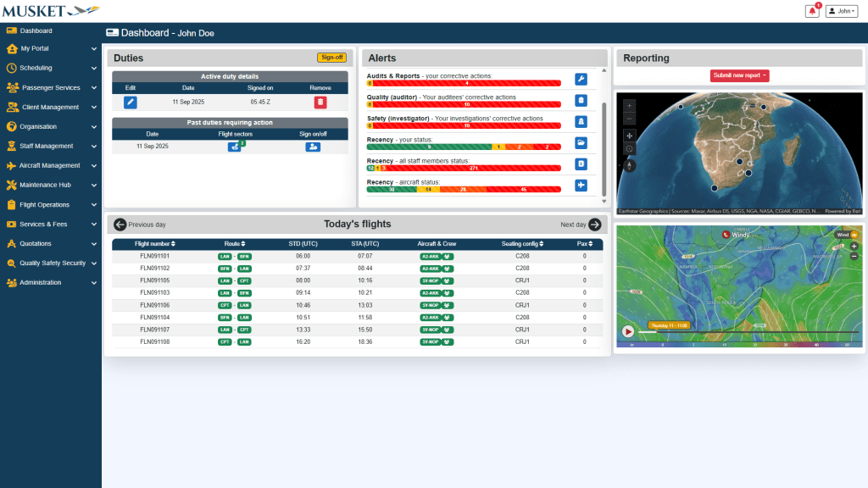Screen dimensions: 868x488
Task: Open the Submit new report dropdown
Action: click(x=739, y=75)
